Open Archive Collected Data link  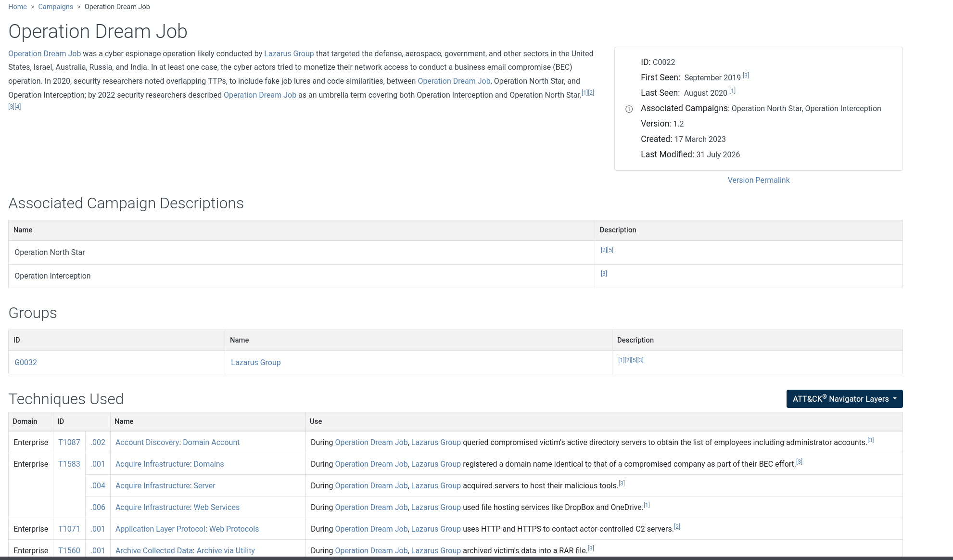(154, 550)
